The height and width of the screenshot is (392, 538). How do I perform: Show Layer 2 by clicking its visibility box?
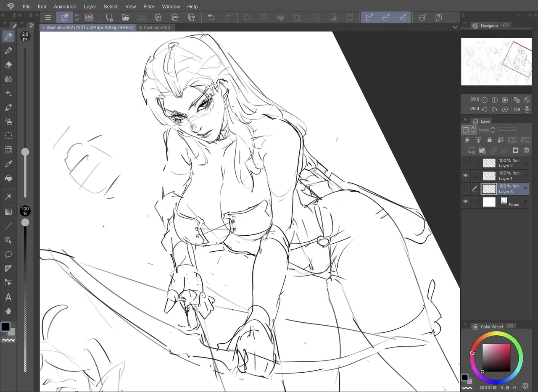[465, 163]
